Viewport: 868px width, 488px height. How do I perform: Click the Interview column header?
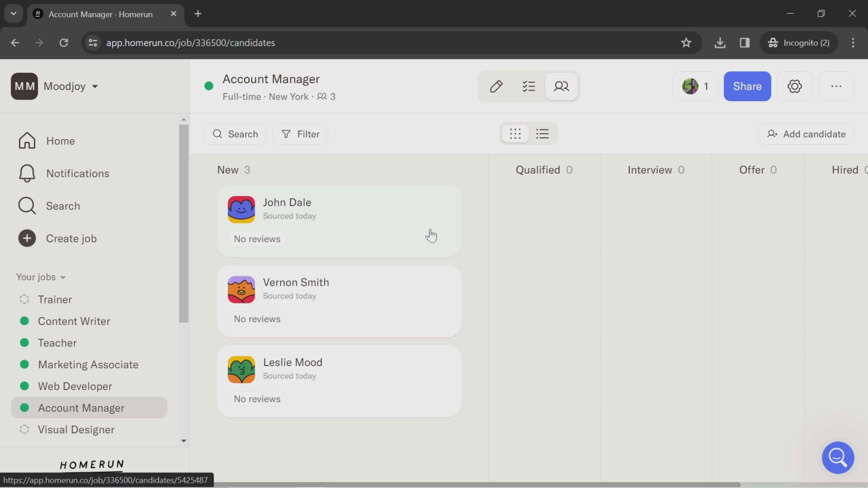pos(656,170)
